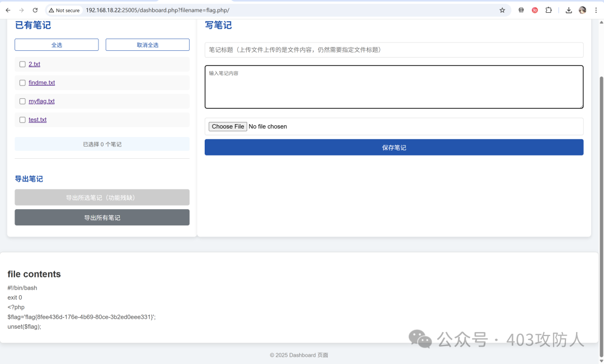Click the 取消全选 deselect-all button

(x=148, y=45)
